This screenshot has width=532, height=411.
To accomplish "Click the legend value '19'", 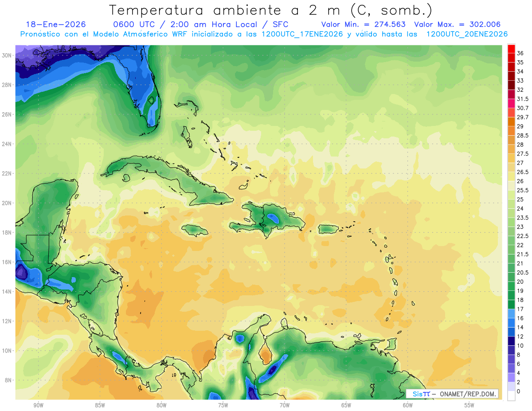I will click(520, 291).
